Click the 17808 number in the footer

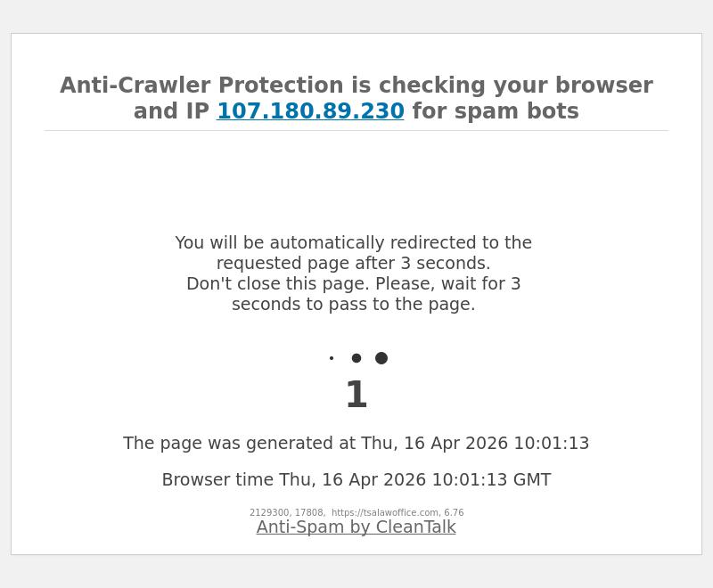pyautogui.click(x=309, y=513)
